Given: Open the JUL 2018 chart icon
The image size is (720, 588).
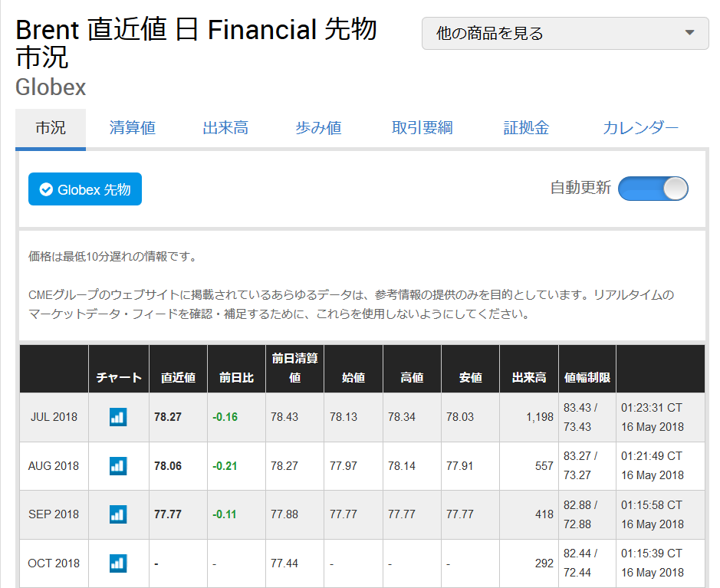Looking at the screenshot, I should click(118, 417).
